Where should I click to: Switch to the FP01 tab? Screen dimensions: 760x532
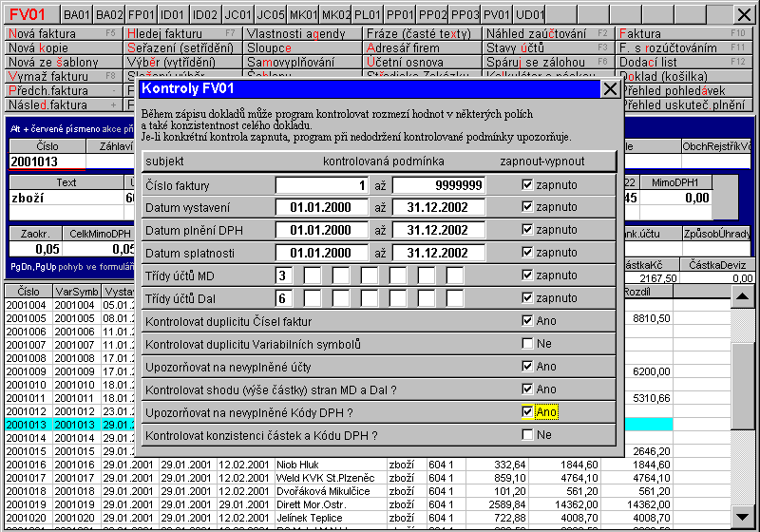(142, 14)
